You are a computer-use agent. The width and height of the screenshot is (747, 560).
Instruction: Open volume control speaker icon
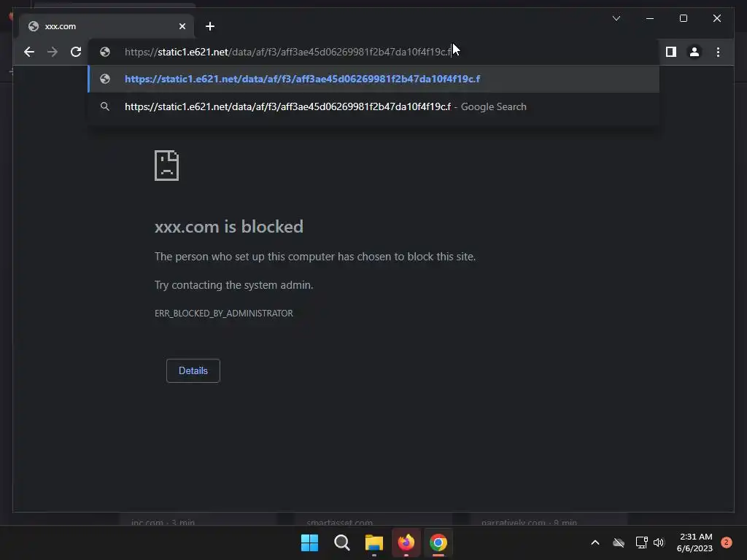coord(659,542)
